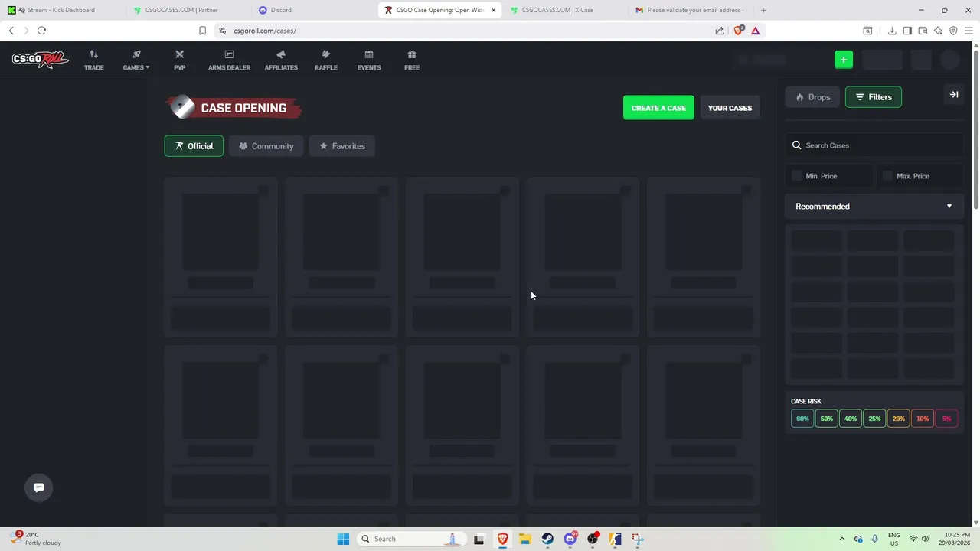Toggle the first 50% case risk filter
Viewport: 980px width, 551px height.
point(827,419)
